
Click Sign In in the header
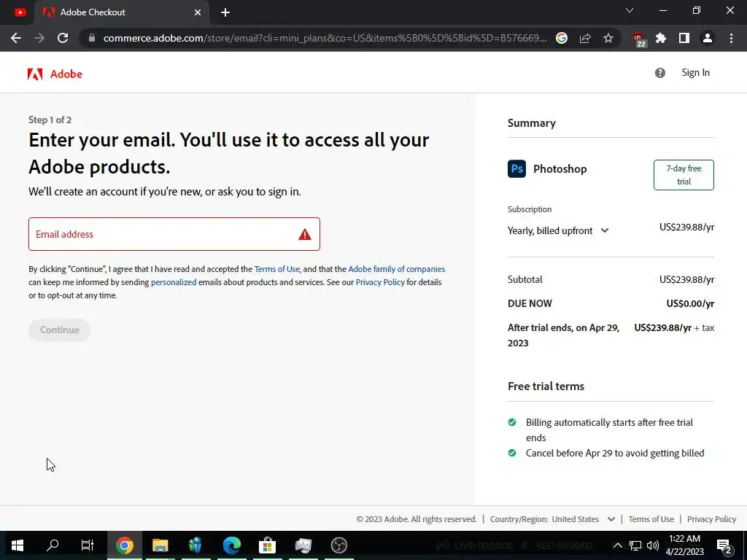695,72
